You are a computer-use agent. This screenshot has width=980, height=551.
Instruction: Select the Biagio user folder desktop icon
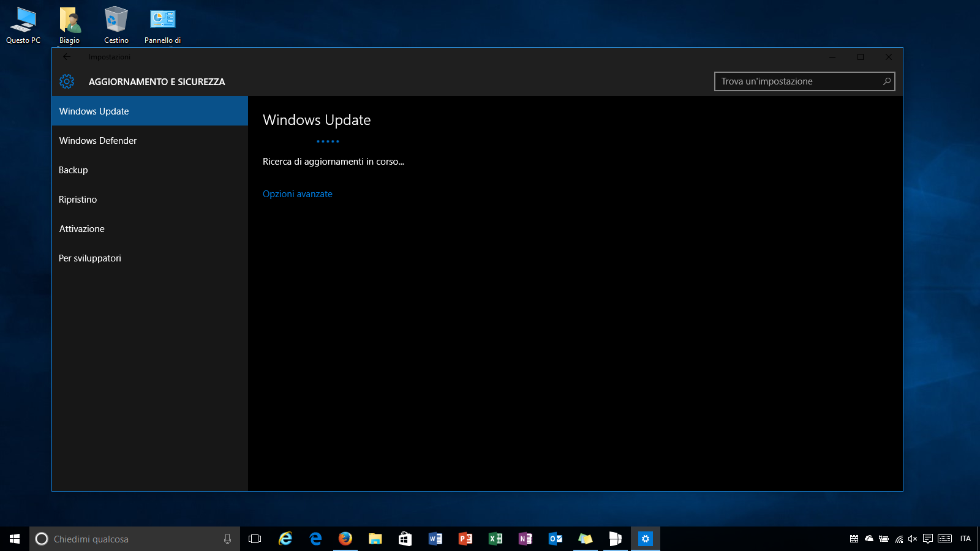70,26
